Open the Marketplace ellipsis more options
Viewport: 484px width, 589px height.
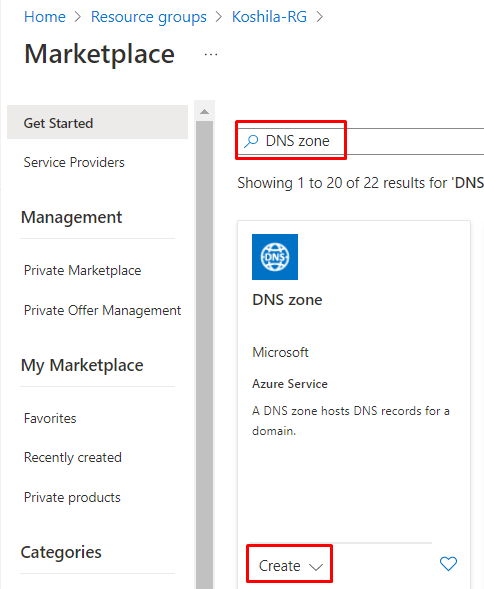(x=211, y=55)
